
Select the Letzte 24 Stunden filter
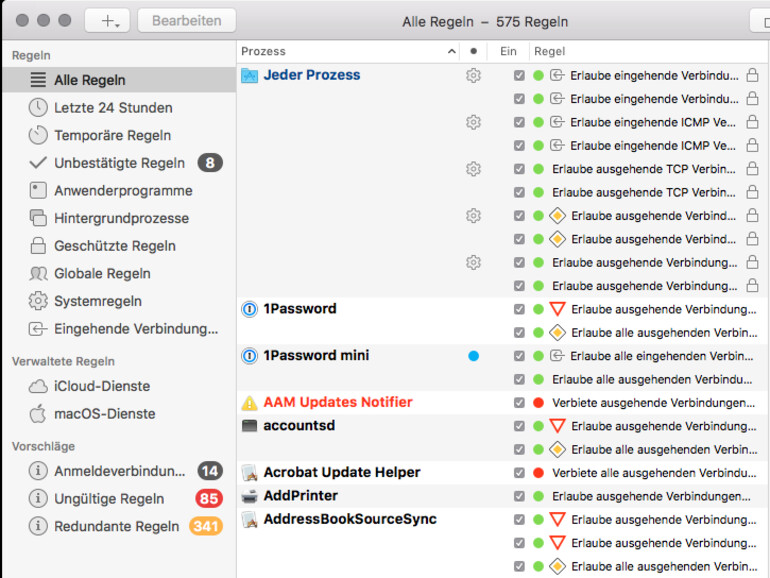113,108
